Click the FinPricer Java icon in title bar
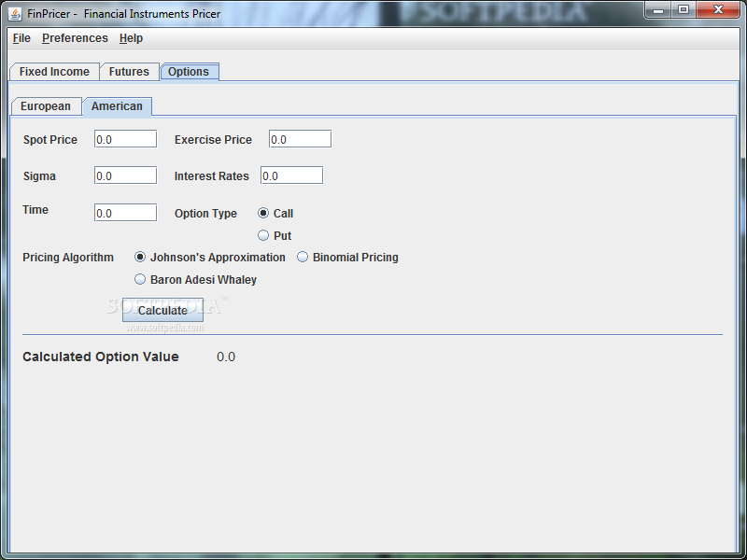This screenshot has height=560, width=747. [15, 14]
